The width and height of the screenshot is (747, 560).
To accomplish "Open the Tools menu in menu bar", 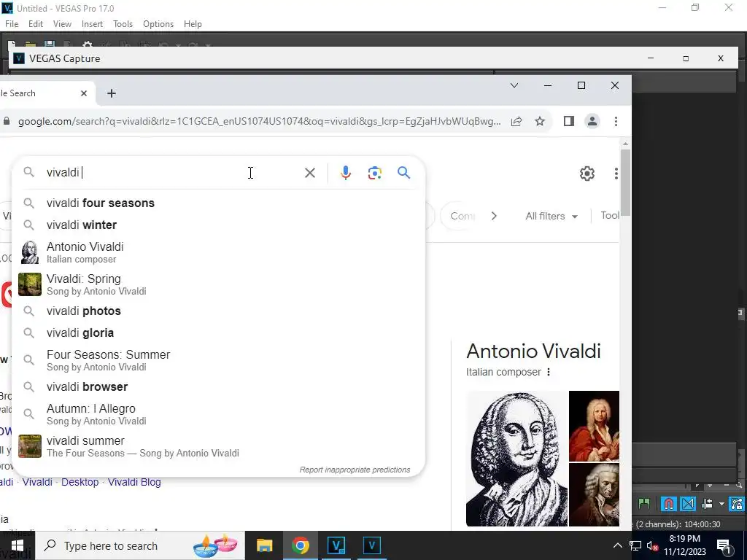I will [123, 24].
